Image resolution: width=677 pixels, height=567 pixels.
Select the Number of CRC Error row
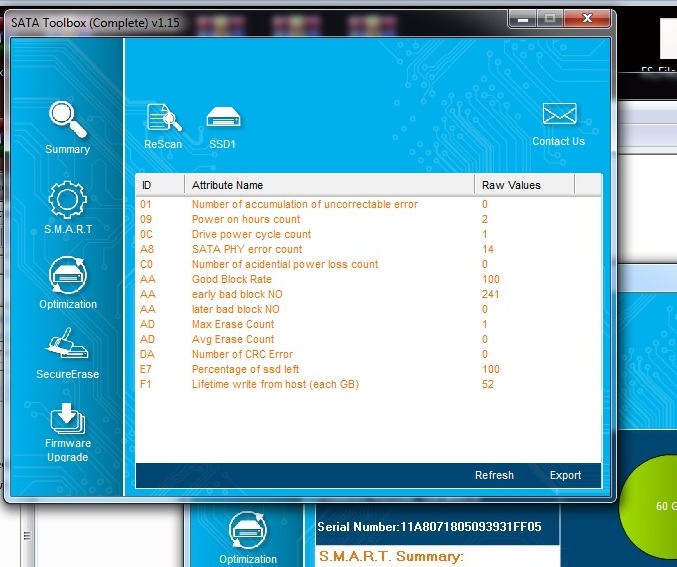pos(368,354)
